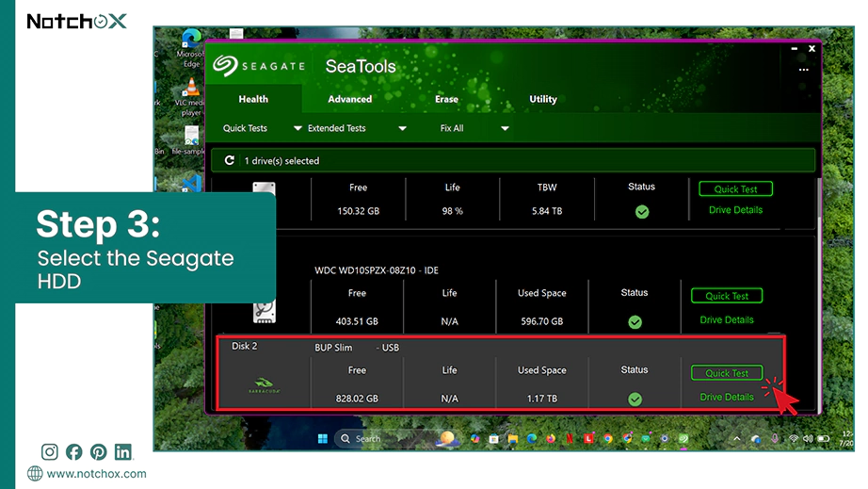Click the Pinterest icon
This screenshot has height=489, width=868.
pos(99,452)
